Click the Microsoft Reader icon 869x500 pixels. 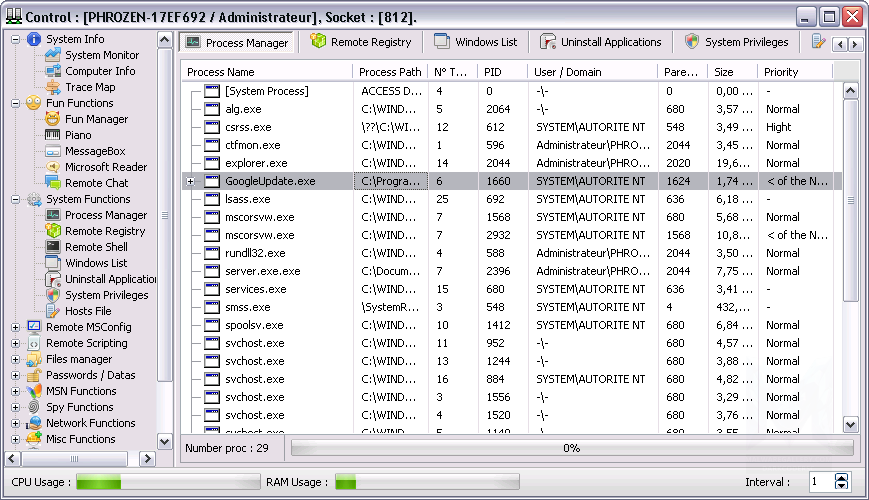tap(53, 167)
